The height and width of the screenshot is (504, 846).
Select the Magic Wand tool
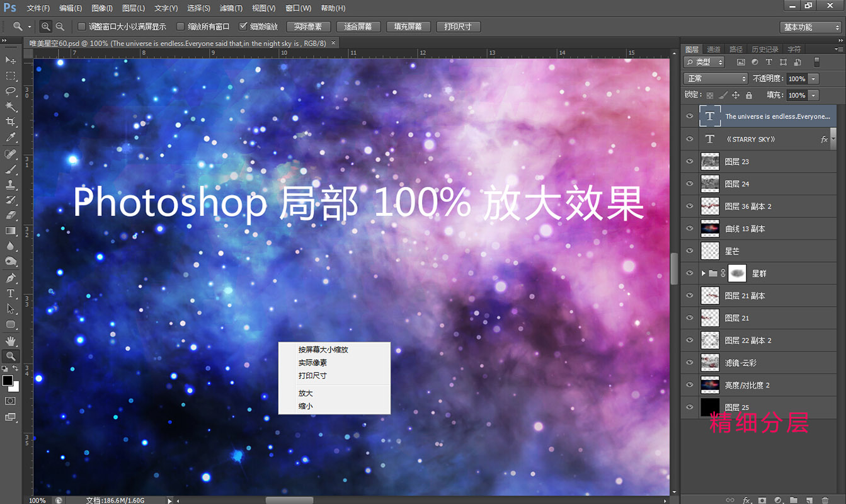11,106
